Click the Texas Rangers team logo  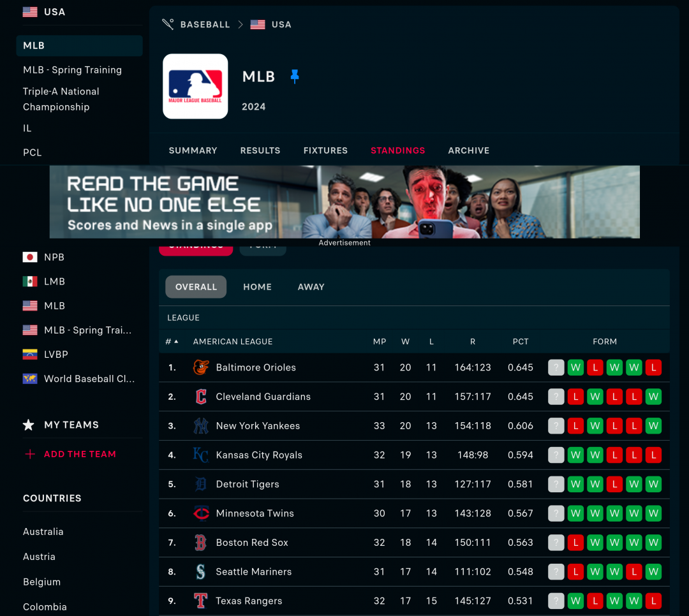(201, 601)
